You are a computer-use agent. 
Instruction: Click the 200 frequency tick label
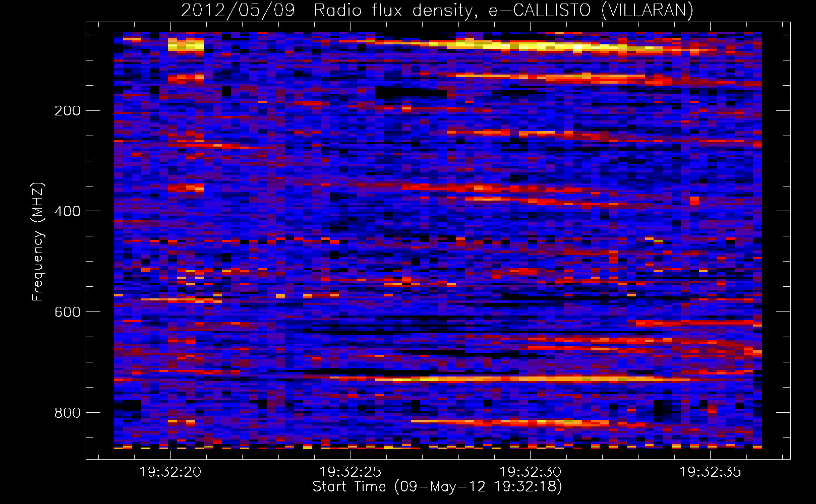point(68,111)
